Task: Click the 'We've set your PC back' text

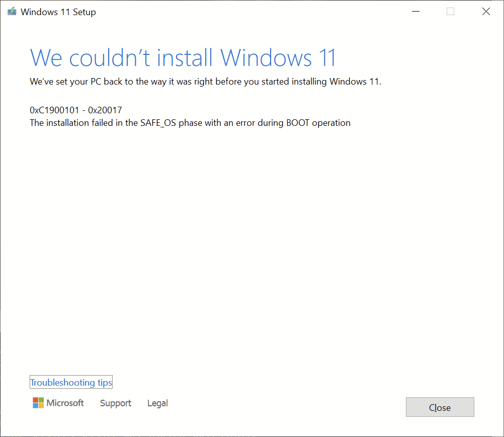Action: click(205, 82)
